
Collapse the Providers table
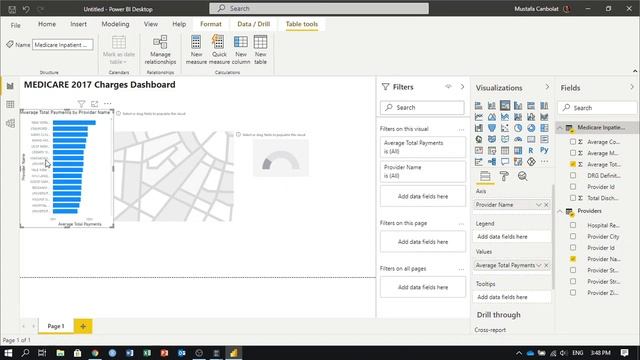tap(560, 211)
